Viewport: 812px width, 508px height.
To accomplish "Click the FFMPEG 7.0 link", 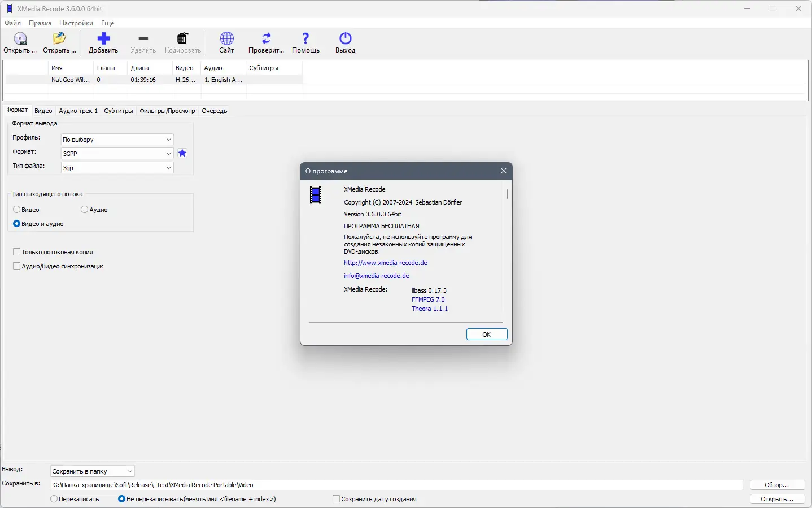I will pyautogui.click(x=428, y=299).
